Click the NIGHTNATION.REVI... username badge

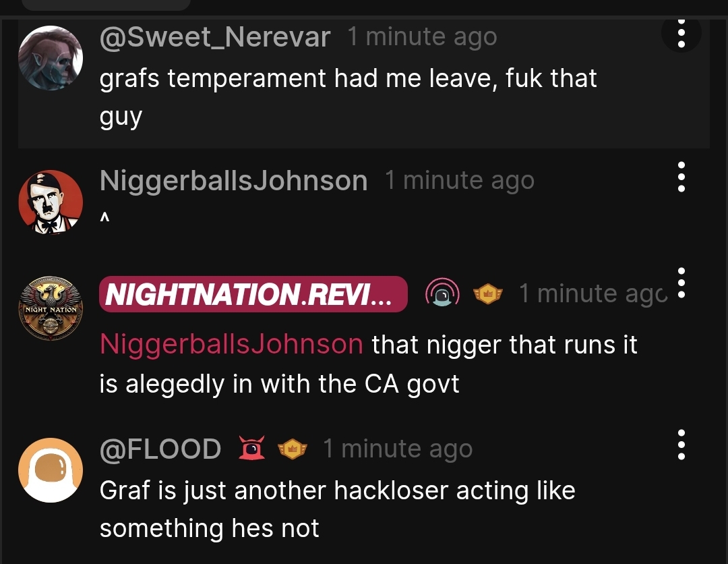coord(253,294)
